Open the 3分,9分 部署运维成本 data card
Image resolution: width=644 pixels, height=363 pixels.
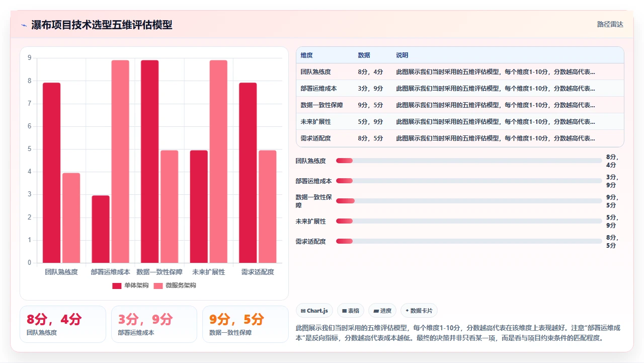click(154, 324)
